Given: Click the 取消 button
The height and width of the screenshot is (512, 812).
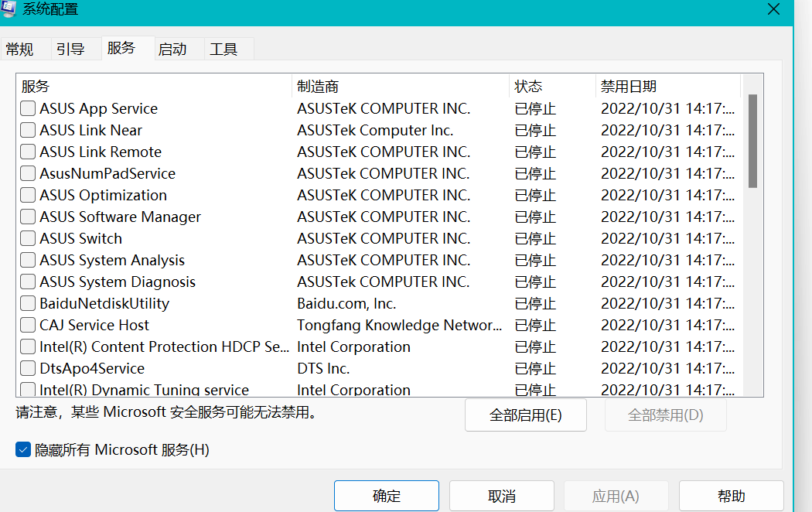Looking at the screenshot, I should click(502, 496).
